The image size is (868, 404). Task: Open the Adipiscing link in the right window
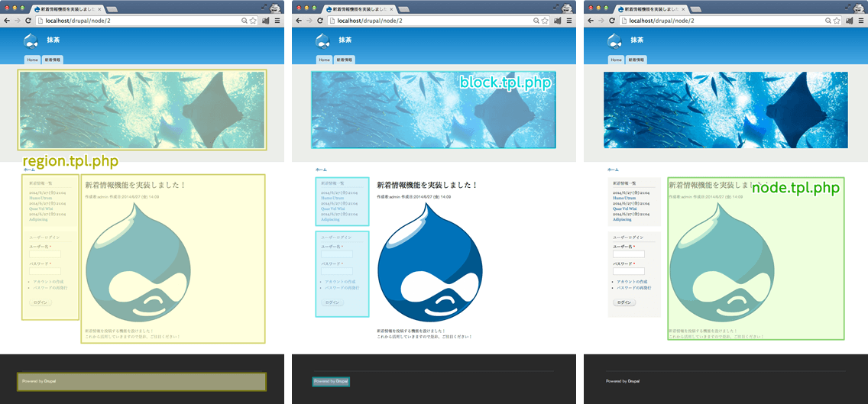(x=622, y=219)
